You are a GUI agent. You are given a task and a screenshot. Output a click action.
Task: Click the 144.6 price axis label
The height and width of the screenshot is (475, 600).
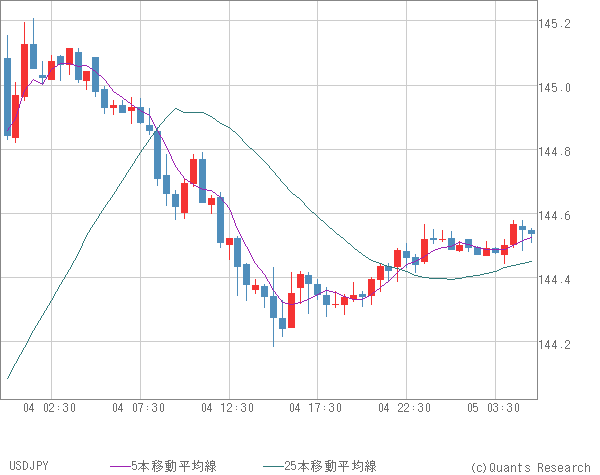click(x=554, y=216)
